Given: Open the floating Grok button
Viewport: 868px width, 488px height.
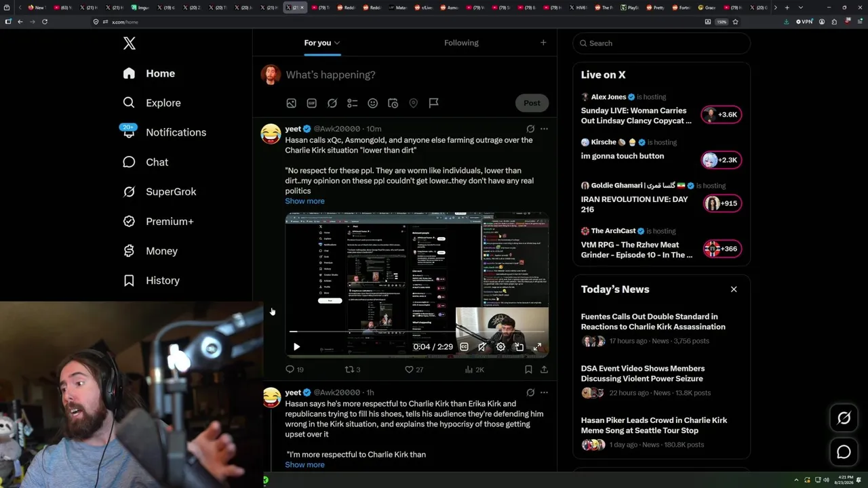Looking at the screenshot, I should (844, 418).
